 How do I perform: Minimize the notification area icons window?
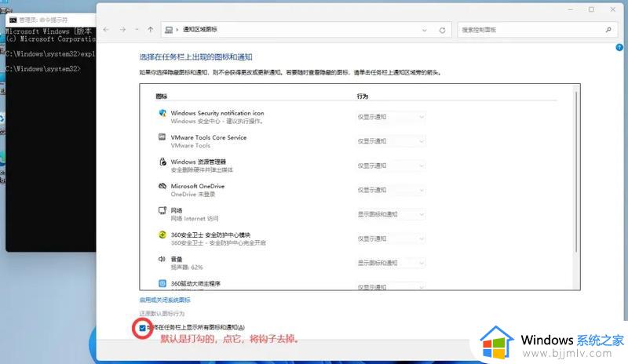point(571,9)
